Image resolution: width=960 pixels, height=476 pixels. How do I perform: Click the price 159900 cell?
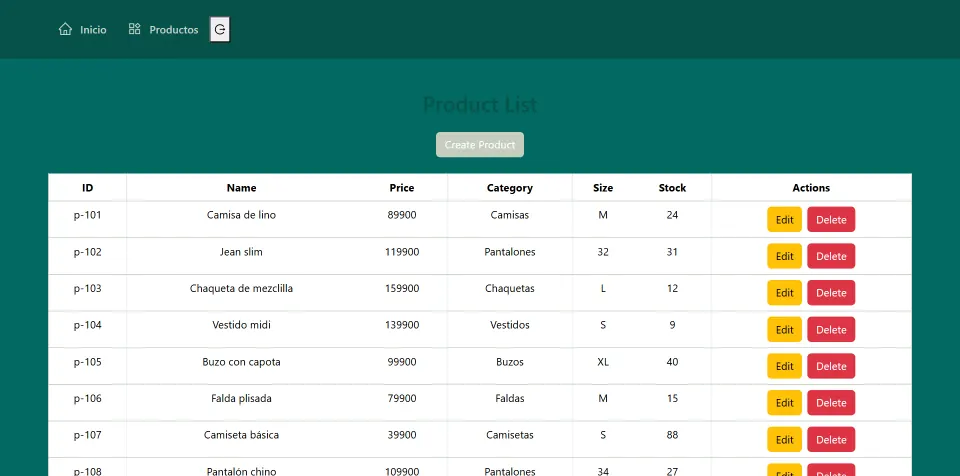point(402,293)
